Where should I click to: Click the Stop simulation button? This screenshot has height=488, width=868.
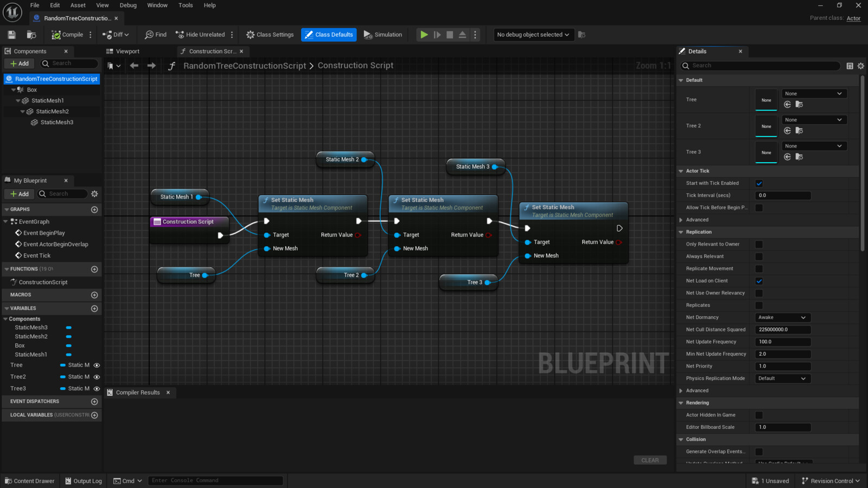tap(450, 35)
